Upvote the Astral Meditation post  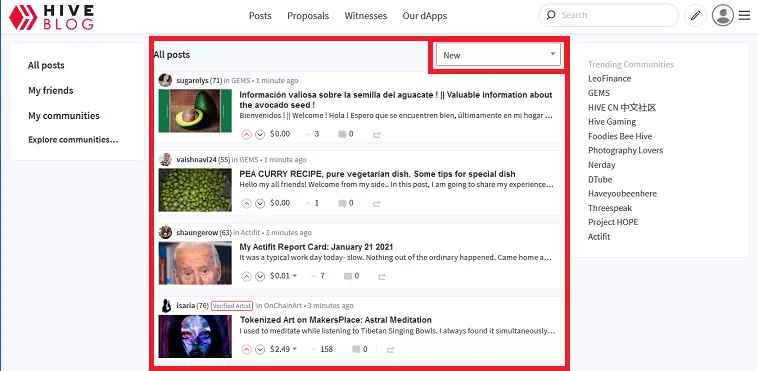pyautogui.click(x=247, y=349)
